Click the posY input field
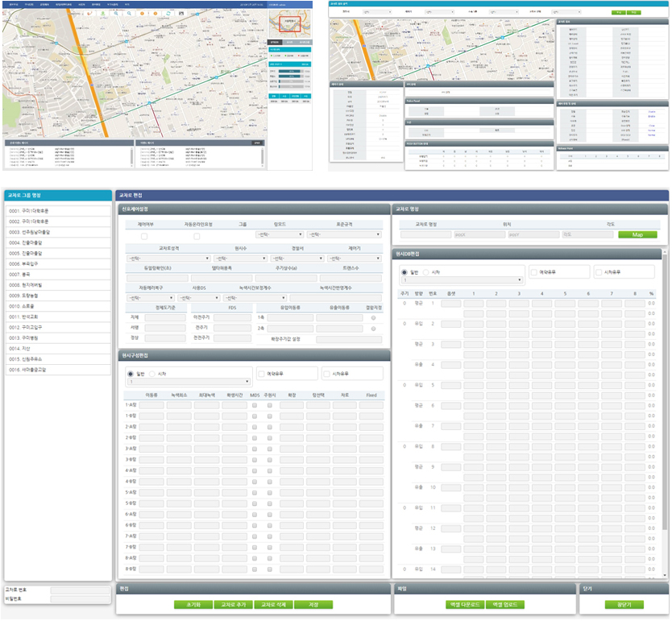This screenshot has height=621, width=672. (533, 234)
